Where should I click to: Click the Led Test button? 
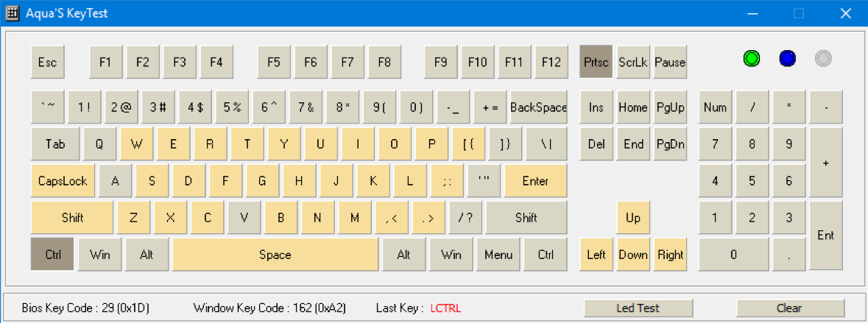(x=638, y=308)
